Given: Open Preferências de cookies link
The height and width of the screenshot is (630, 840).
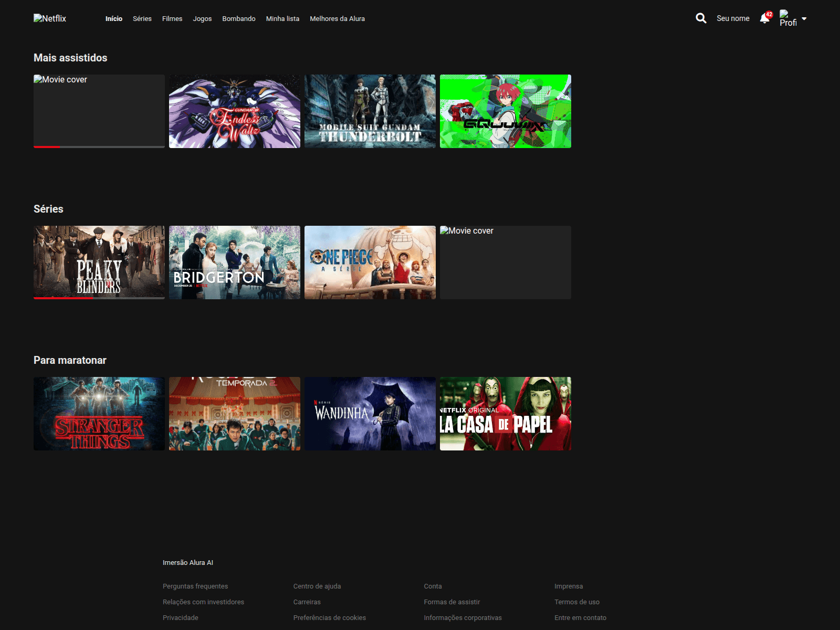Looking at the screenshot, I should click(x=330, y=618).
